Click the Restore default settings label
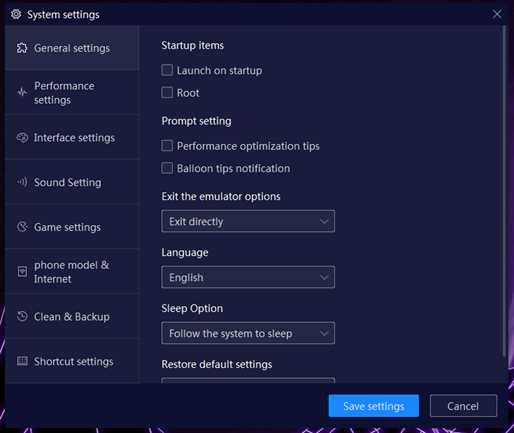This screenshot has width=514, height=433. [217, 364]
